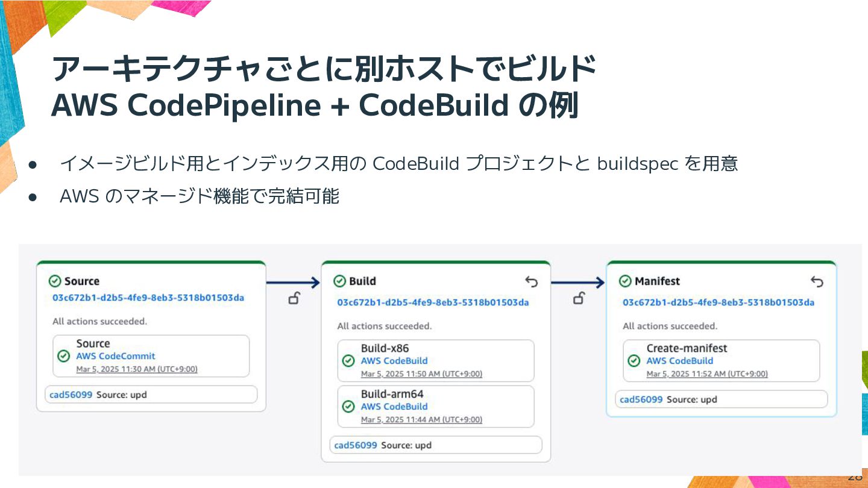The height and width of the screenshot is (488, 868).
Task: Click the Build-arm64 timestamp Mar 5, 2025 11:44 AM
Action: click(x=421, y=419)
